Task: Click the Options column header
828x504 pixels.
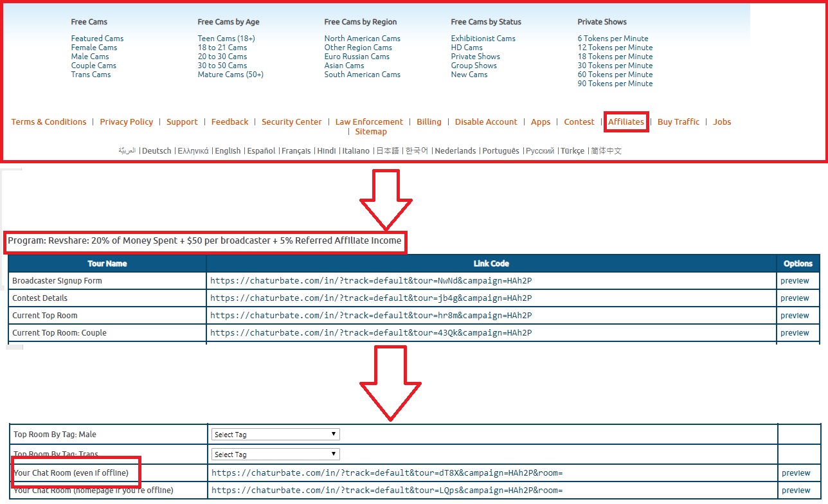Action: click(798, 264)
